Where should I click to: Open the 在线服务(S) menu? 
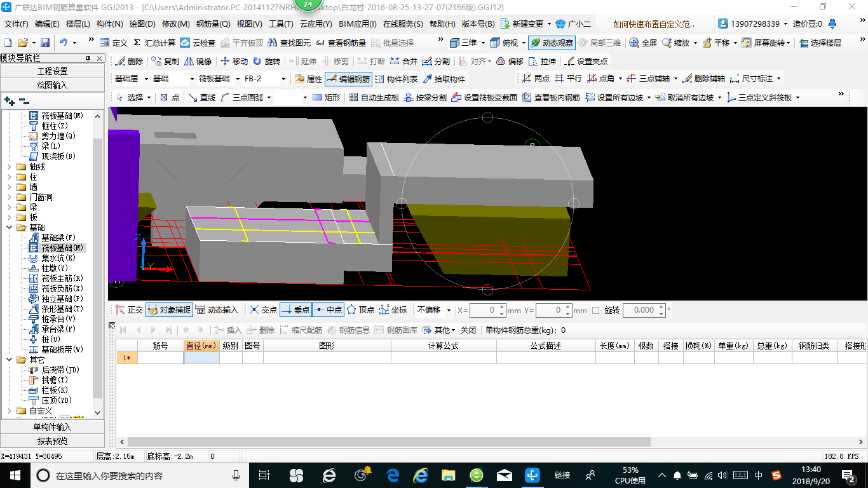[403, 24]
